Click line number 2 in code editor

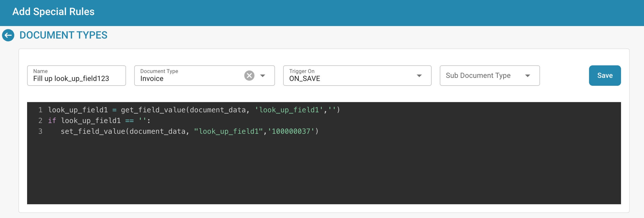40,120
